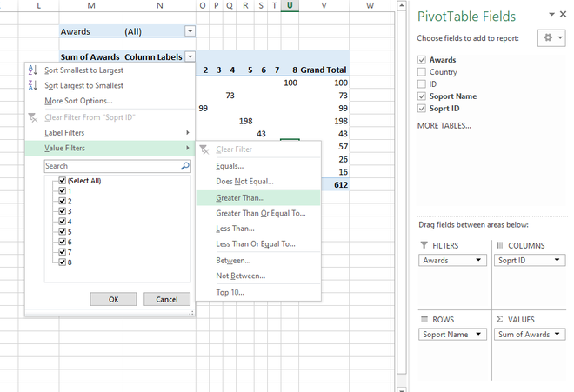Viewport: 574px width, 392px height.
Task: Uncheck item 3 in the filter list
Action: 63,211
